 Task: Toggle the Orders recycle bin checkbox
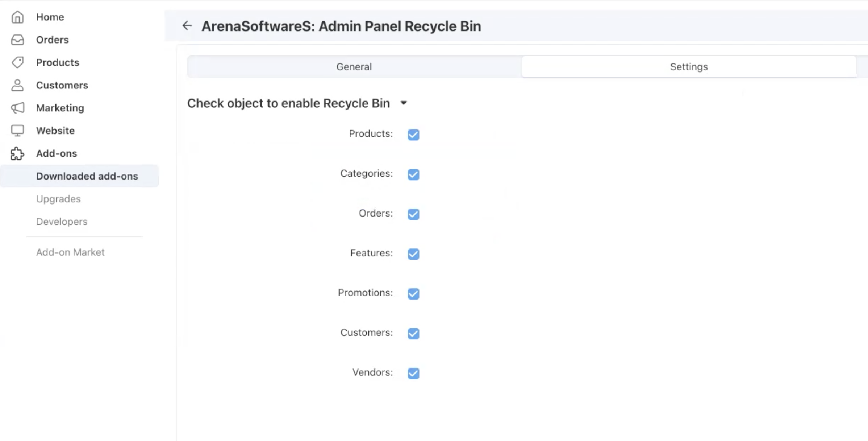[413, 214]
